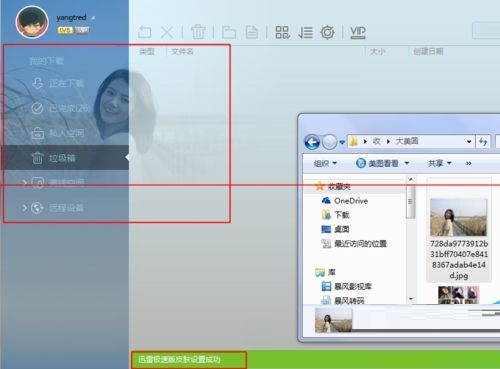Open the 私人空间 private space
This screenshot has height=369, width=500.
coord(65,133)
